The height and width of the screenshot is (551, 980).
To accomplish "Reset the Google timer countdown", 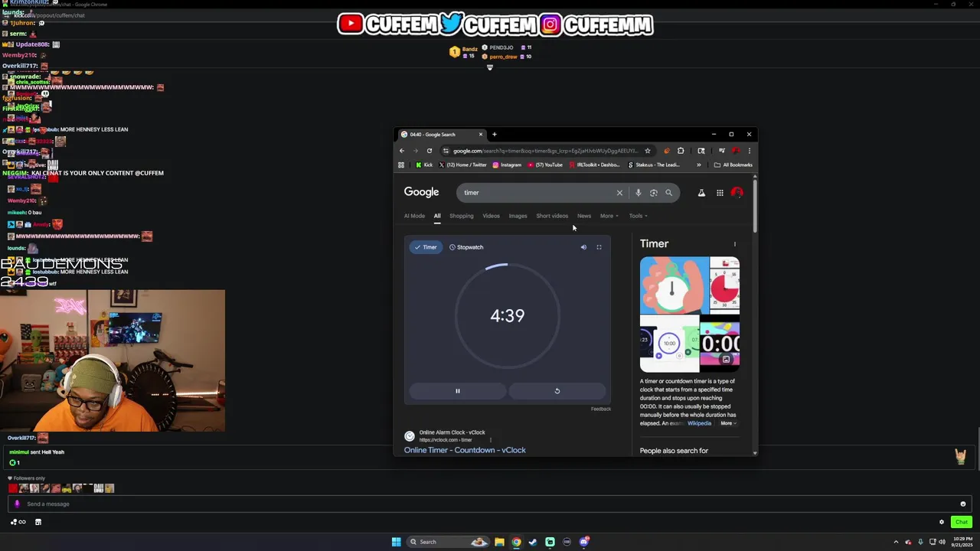I will [x=557, y=391].
